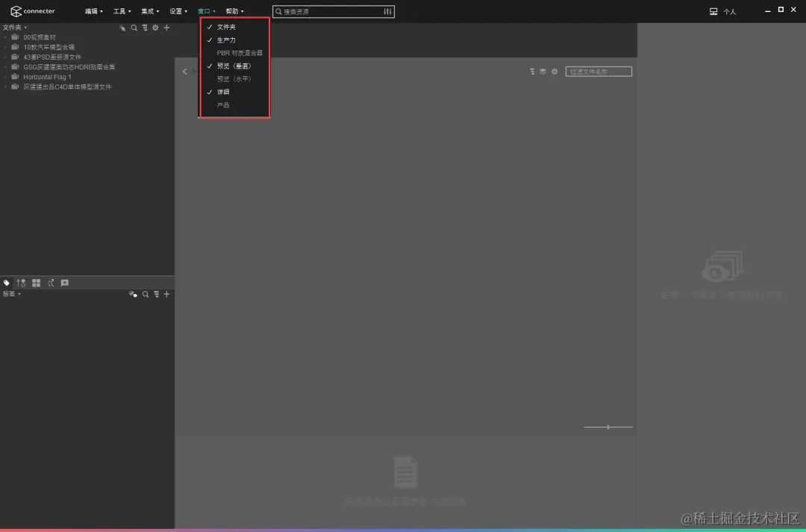This screenshot has height=532, width=806.
Task: Click the tag assign icon
Action: click(133, 294)
